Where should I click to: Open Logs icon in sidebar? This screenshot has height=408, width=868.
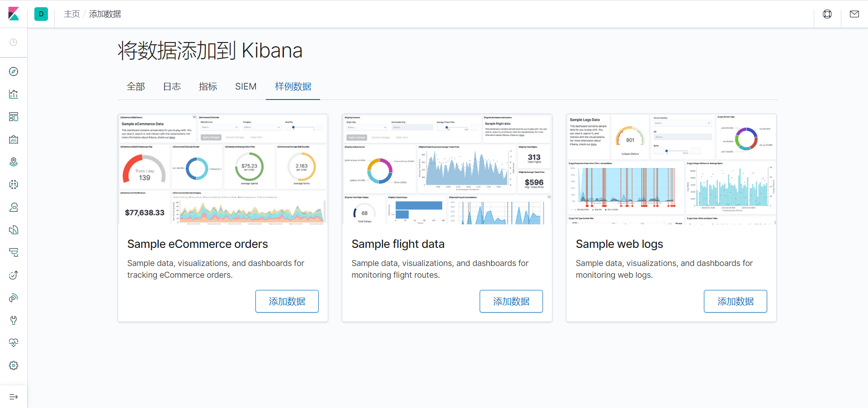(14, 230)
